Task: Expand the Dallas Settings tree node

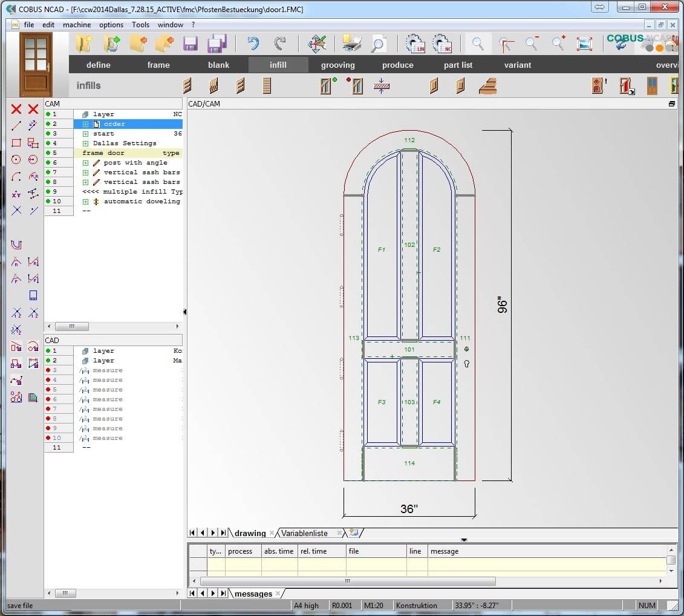Action: tap(85, 143)
